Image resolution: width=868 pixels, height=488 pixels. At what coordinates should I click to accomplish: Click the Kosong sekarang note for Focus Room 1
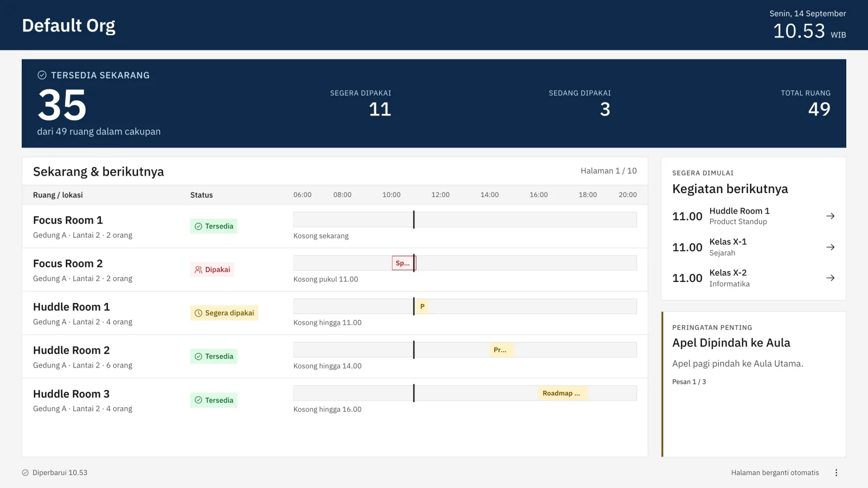[321, 236]
